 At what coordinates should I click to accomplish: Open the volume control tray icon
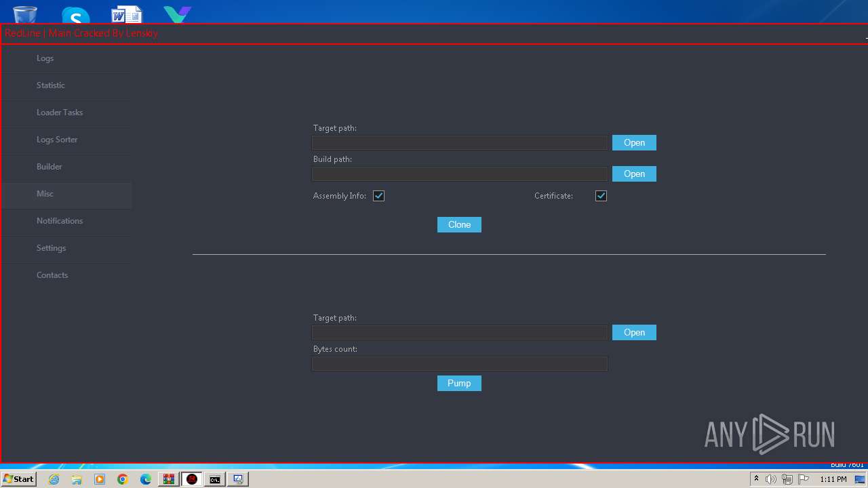(771, 479)
